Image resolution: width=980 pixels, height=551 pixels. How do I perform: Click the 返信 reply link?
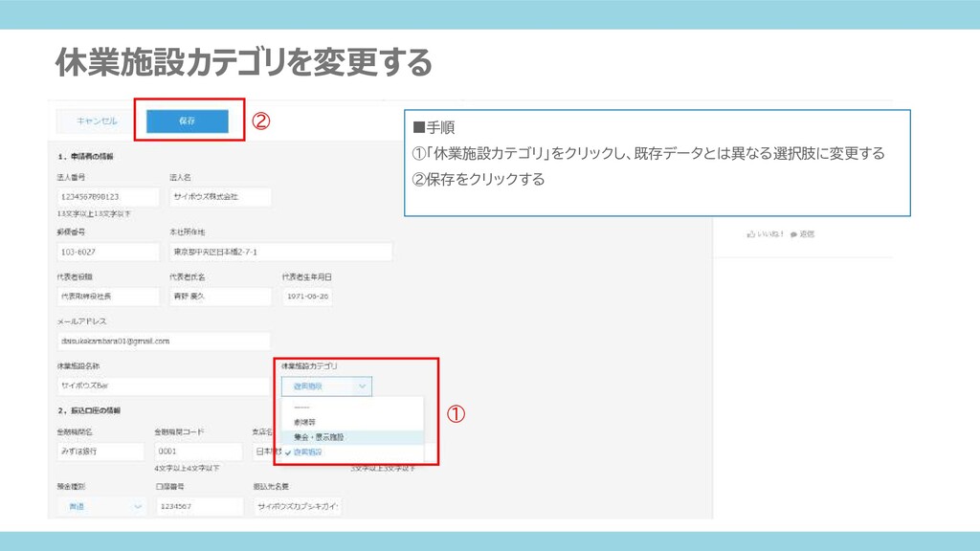807,234
